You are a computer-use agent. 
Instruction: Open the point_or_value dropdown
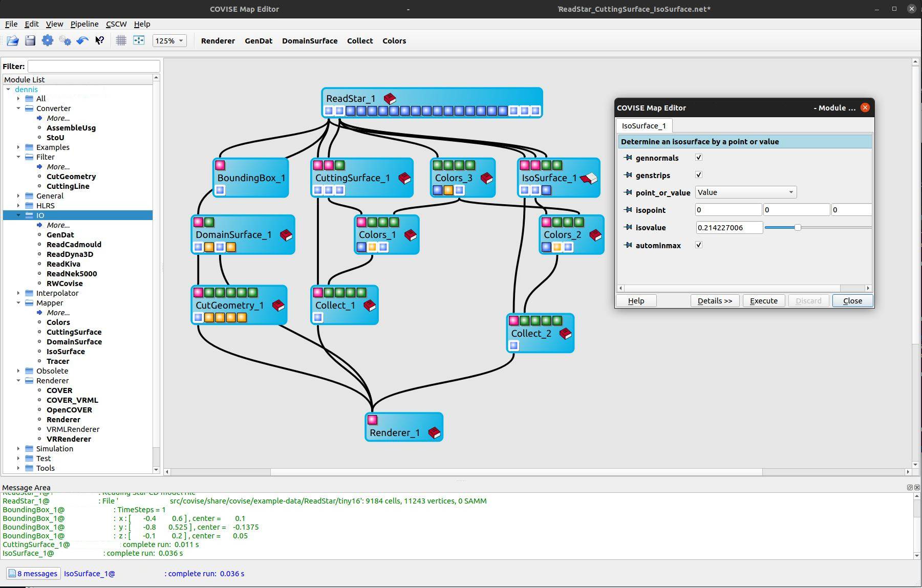(x=746, y=192)
